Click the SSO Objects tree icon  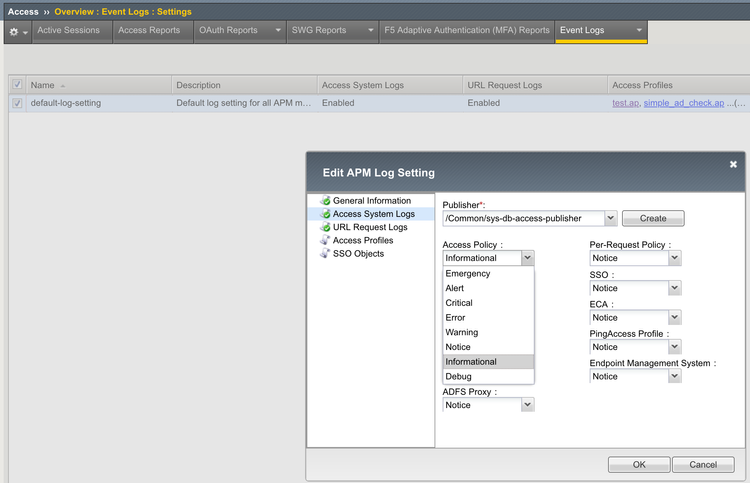(x=325, y=253)
